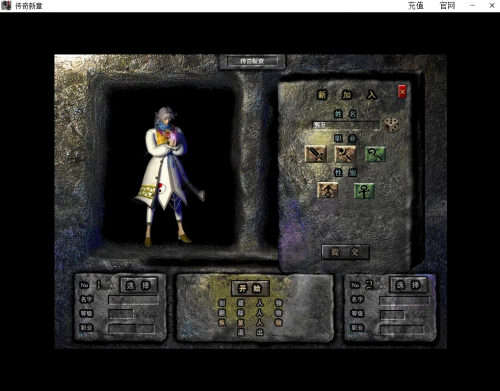500x391 pixels.
Task: Click the character preview figure
Action: point(168,177)
